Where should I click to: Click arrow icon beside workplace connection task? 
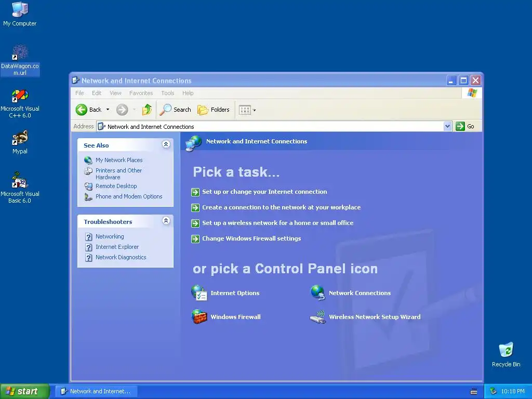195,208
